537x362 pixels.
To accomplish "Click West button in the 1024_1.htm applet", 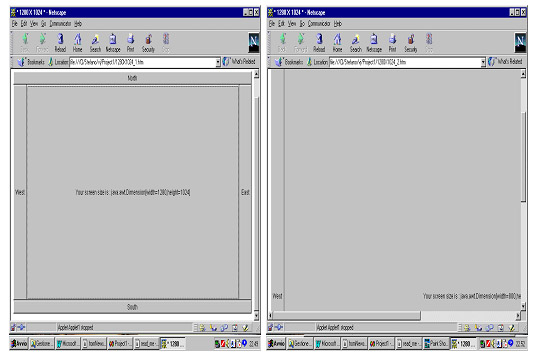I will (x=20, y=192).
